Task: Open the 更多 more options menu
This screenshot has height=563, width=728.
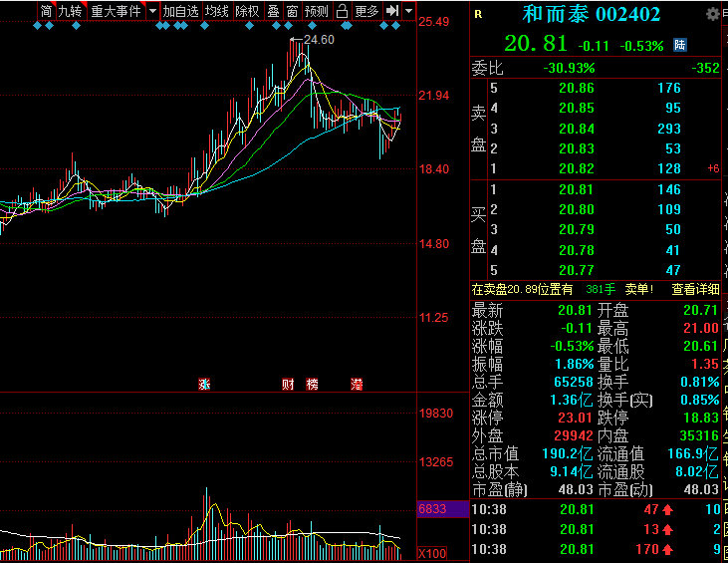Action: (x=366, y=11)
